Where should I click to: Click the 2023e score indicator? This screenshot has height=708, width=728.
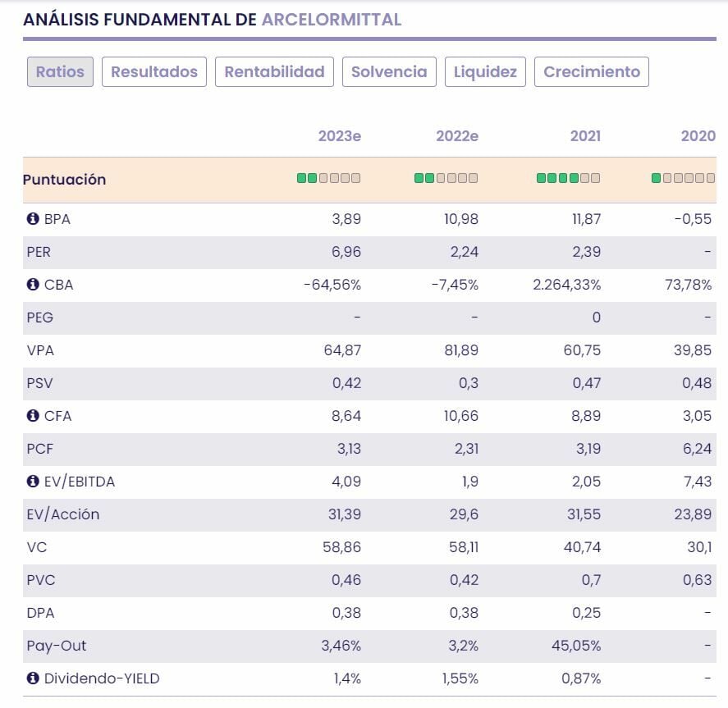[x=328, y=178]
